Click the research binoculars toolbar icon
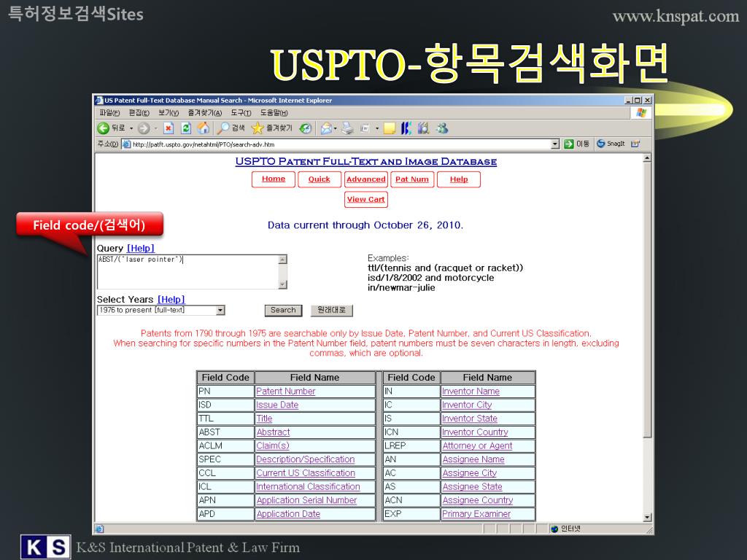The image size is (747, 560). (x=423, y=128)
